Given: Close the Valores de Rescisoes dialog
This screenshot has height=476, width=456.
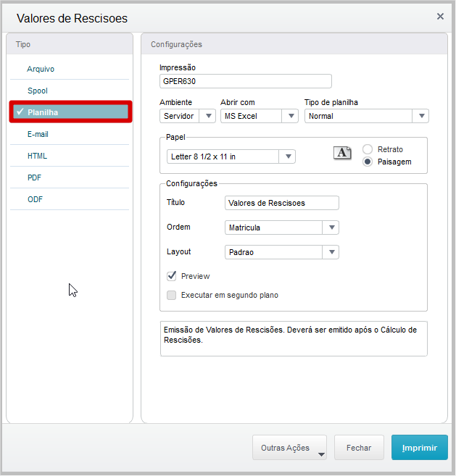Looking at the screenshot, I should pos(440,17).
